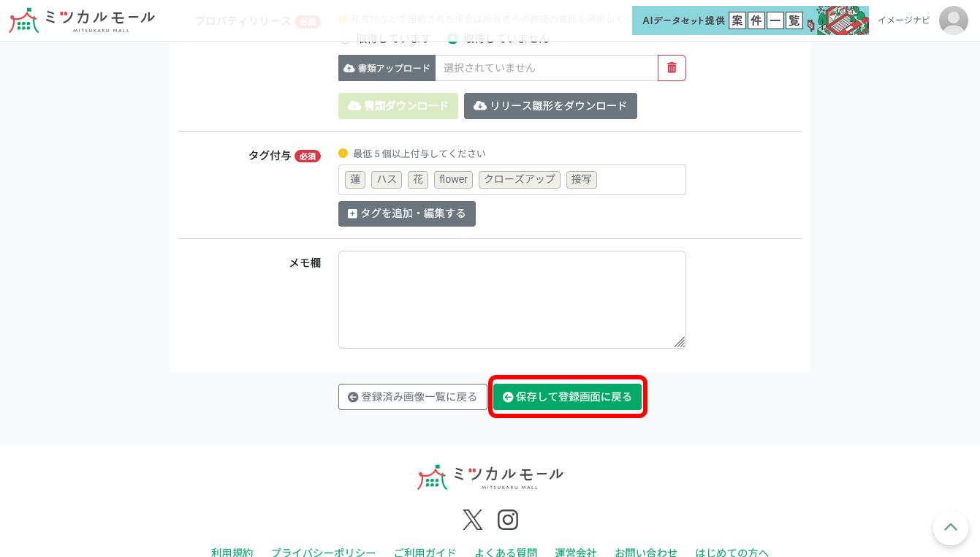Open the お問い合わせ footer link
This screenshot has width=980, height=557.
645,553
